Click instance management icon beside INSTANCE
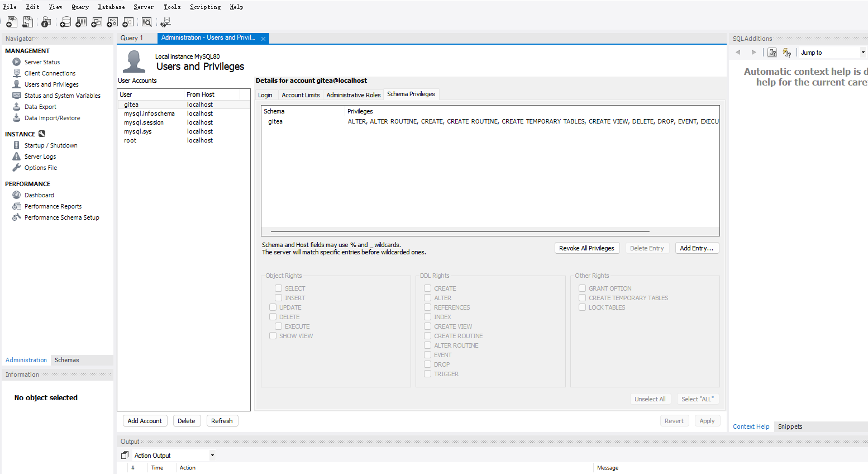The height and width of the screenshot is (474, 868). coord(42,134)
